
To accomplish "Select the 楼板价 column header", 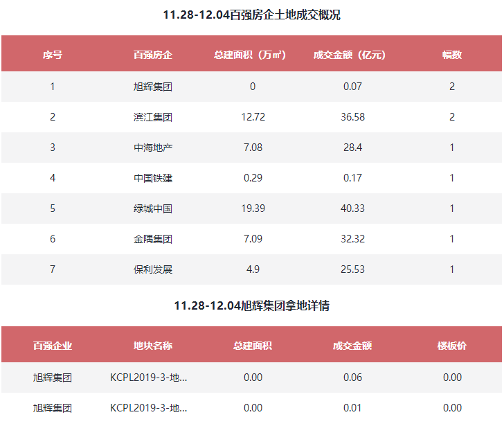I will 451,346.
